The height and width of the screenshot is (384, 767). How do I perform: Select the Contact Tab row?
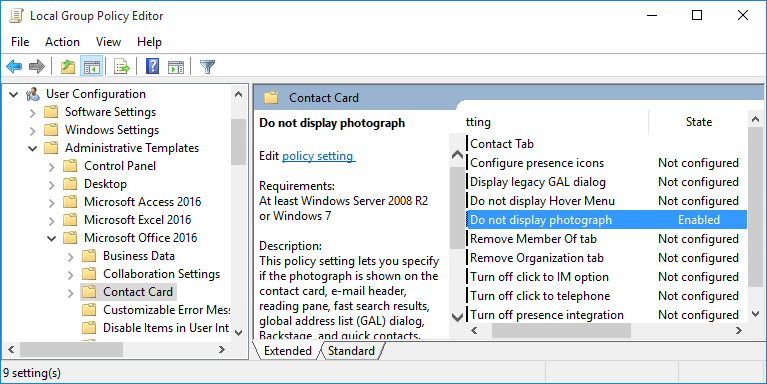coord(607,144)
